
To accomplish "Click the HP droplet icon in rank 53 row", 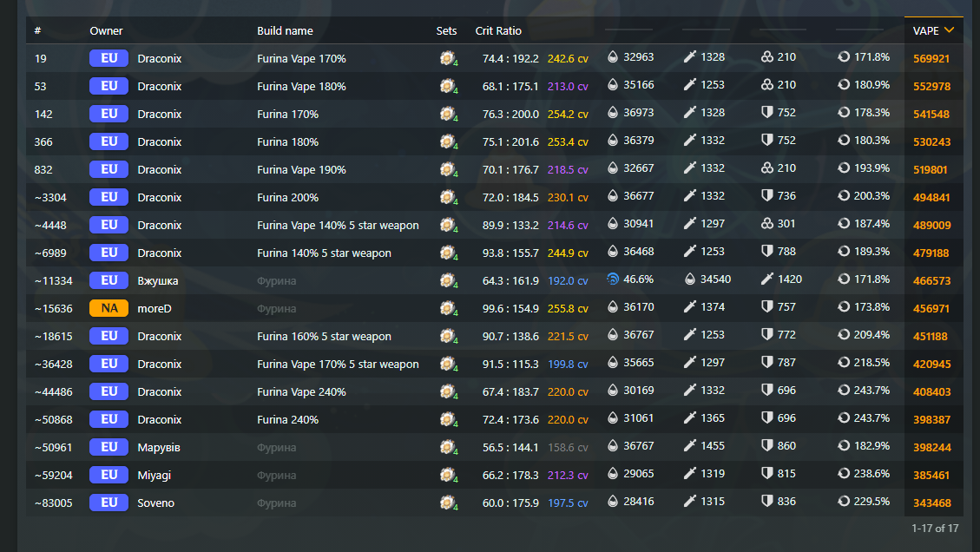I will pos(614,85).
